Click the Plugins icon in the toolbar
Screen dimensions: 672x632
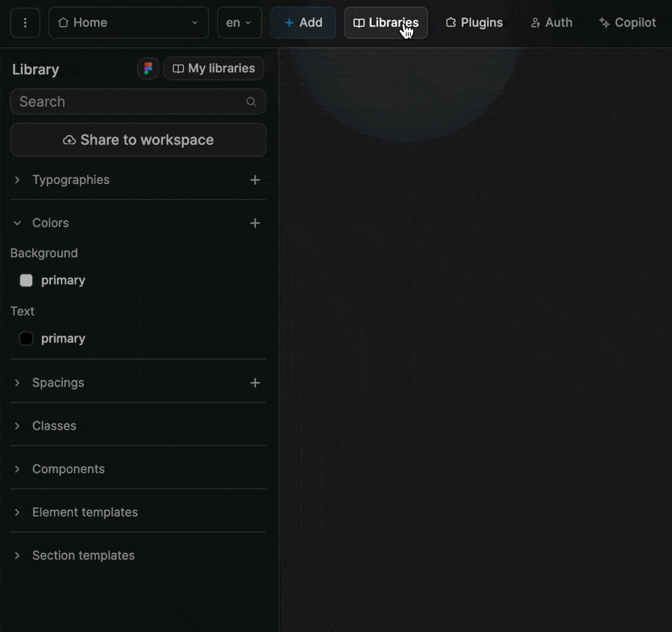pyautogui.click(x=450, y=22)
